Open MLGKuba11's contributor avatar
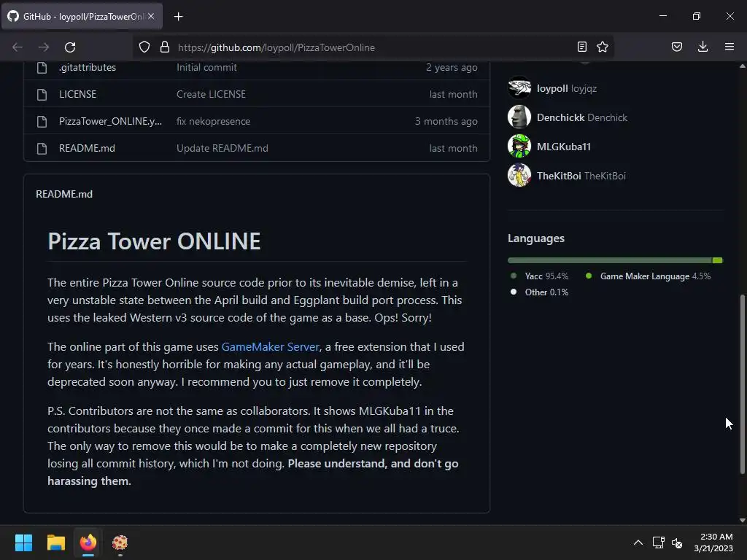This screenshot has width=747, height=560. pos(519,146)
